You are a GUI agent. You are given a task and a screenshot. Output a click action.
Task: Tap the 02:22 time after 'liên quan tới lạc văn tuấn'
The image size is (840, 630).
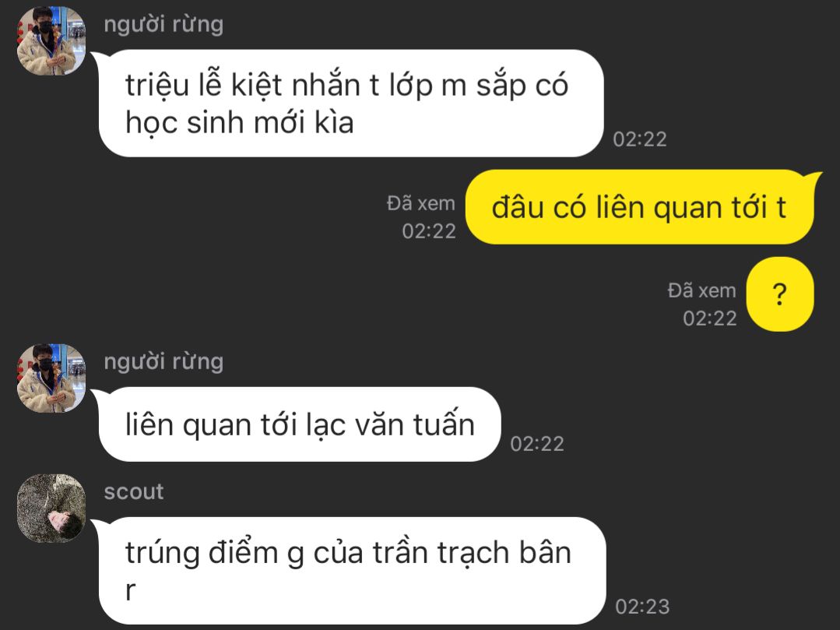click(x=537, y=444)
